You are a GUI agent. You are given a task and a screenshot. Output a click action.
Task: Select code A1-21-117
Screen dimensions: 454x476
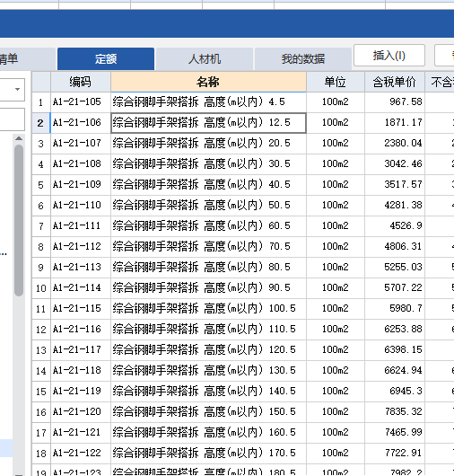[x=77, y=349]
